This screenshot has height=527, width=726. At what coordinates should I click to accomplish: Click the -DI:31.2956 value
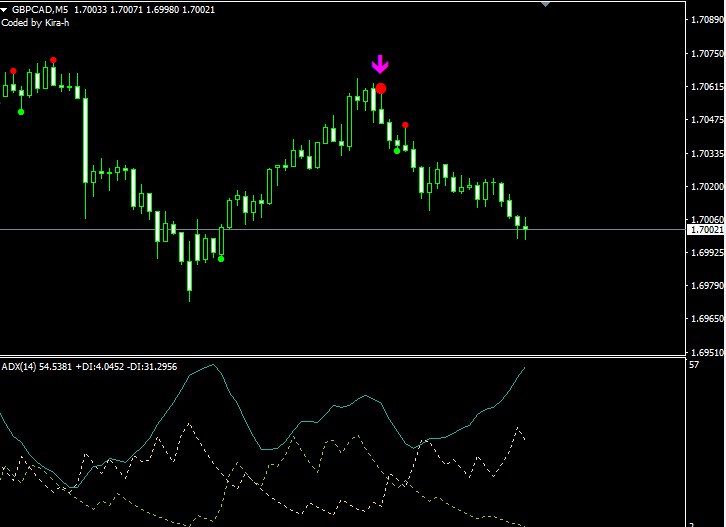[x=152, y=367]
